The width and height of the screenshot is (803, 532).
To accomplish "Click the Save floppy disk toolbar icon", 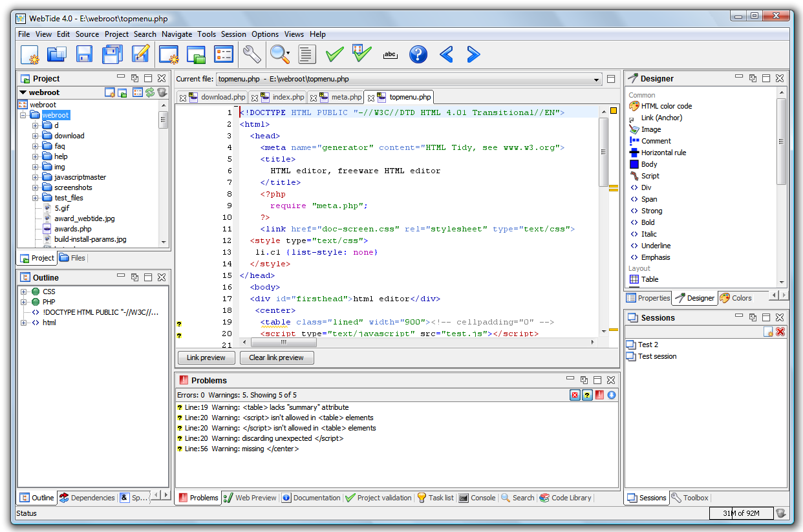I will click(85, 55).
